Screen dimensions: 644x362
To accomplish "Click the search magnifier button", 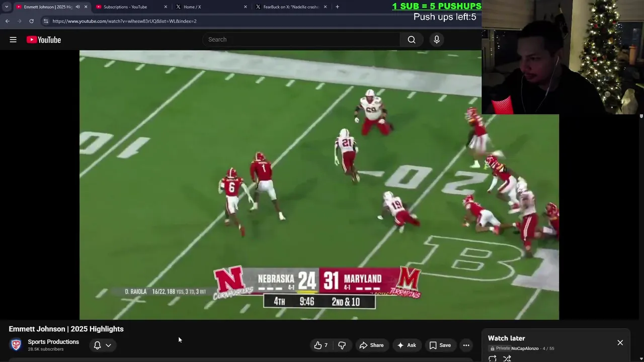I will [x=412, y=40].
